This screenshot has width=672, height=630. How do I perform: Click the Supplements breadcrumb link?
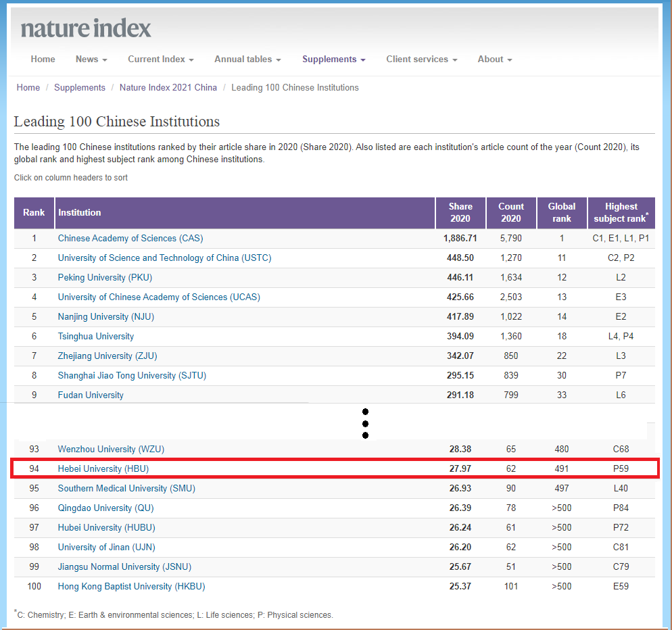pyautogui.click(x=80, y=88)
